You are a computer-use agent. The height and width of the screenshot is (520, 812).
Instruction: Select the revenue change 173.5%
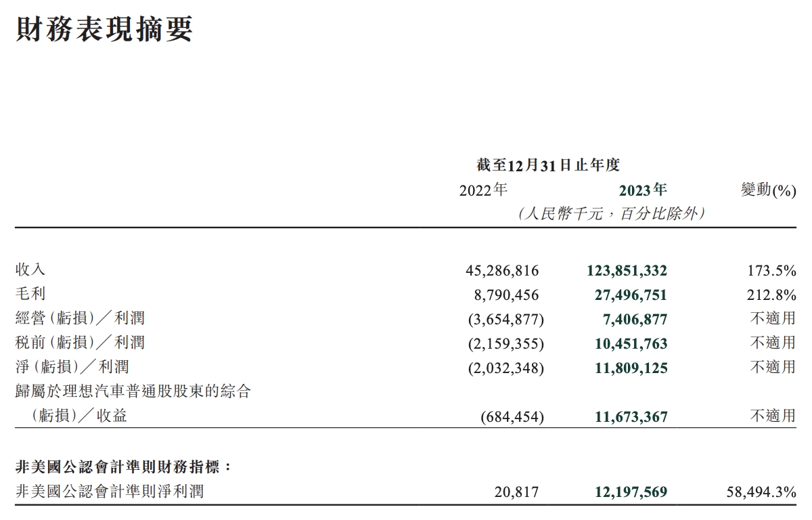pyautogui.click(x=772, y=271)
